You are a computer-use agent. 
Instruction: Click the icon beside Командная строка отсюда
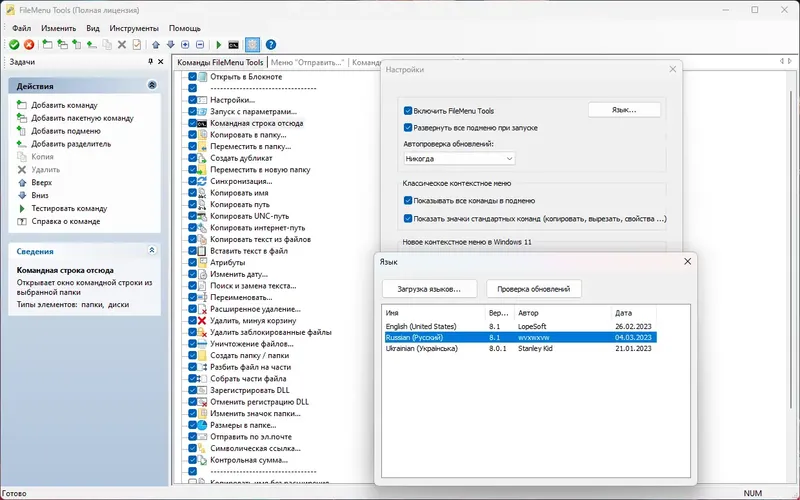[202, 123]
